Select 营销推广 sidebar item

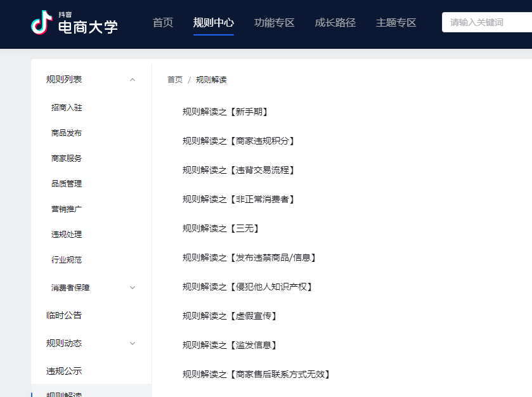67,209
